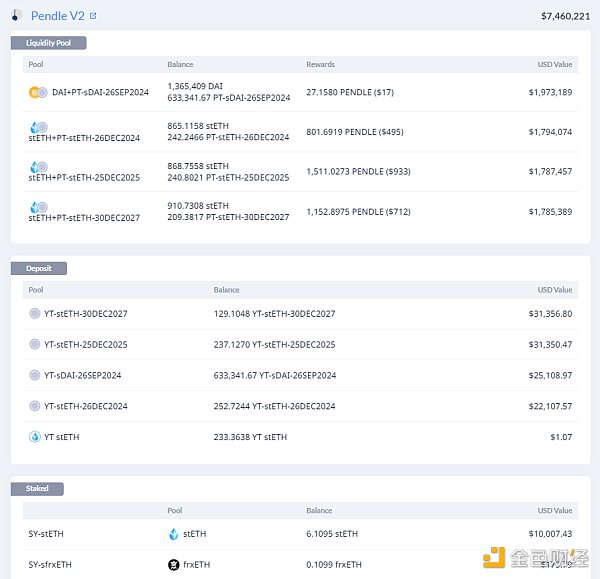Click balance 865.1158 stETH
Image resolution: width=600 pixels, height=579 pixels.
[198, 126]
